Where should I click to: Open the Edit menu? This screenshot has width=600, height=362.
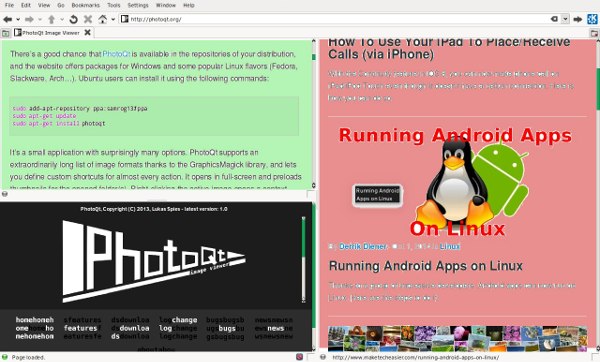pyautogui.click(x=26, y=5)
